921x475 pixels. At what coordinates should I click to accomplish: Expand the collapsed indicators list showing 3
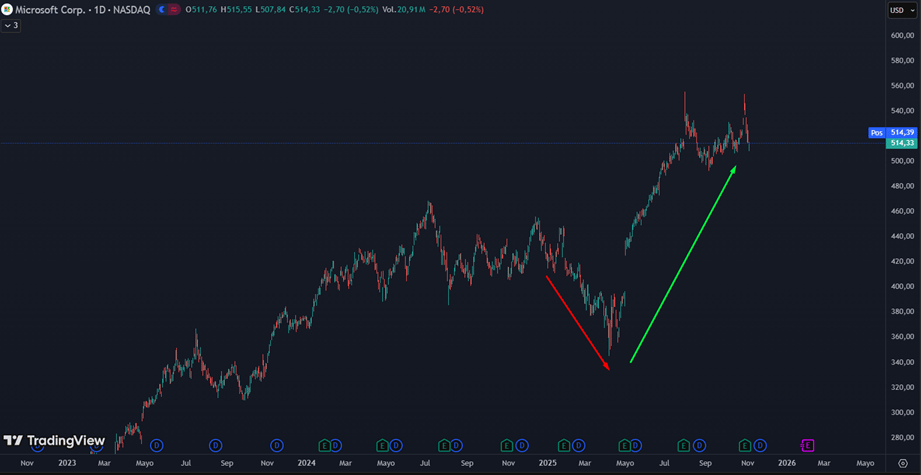[x=11, y=25]
